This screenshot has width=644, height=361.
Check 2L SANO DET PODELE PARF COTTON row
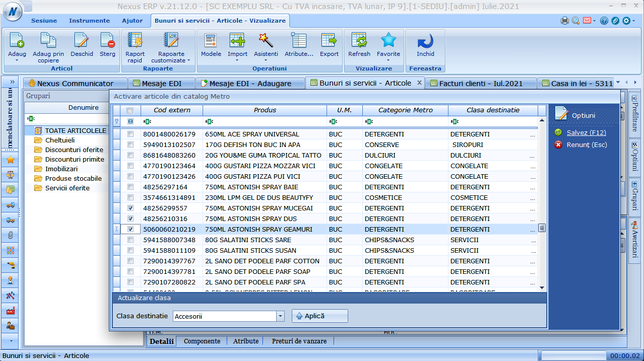[131, 261]
